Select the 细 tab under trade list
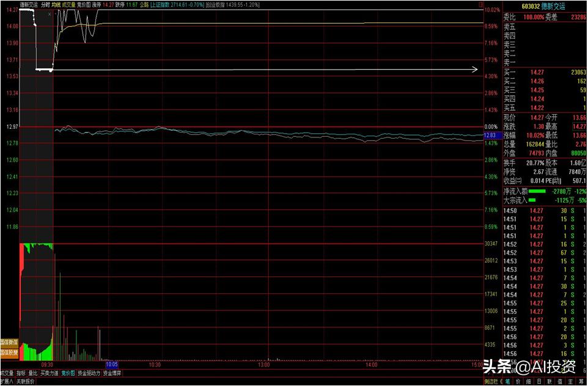The width and height of the screenshot is (588, 386). tap(528, 382)
